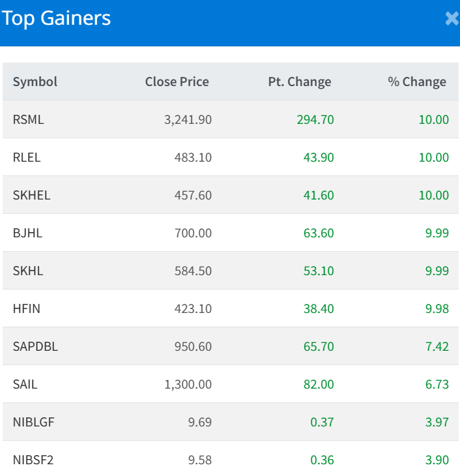The image size is (460, 476).
Task: Select the SKHEL symbol row
Action: 31,195
